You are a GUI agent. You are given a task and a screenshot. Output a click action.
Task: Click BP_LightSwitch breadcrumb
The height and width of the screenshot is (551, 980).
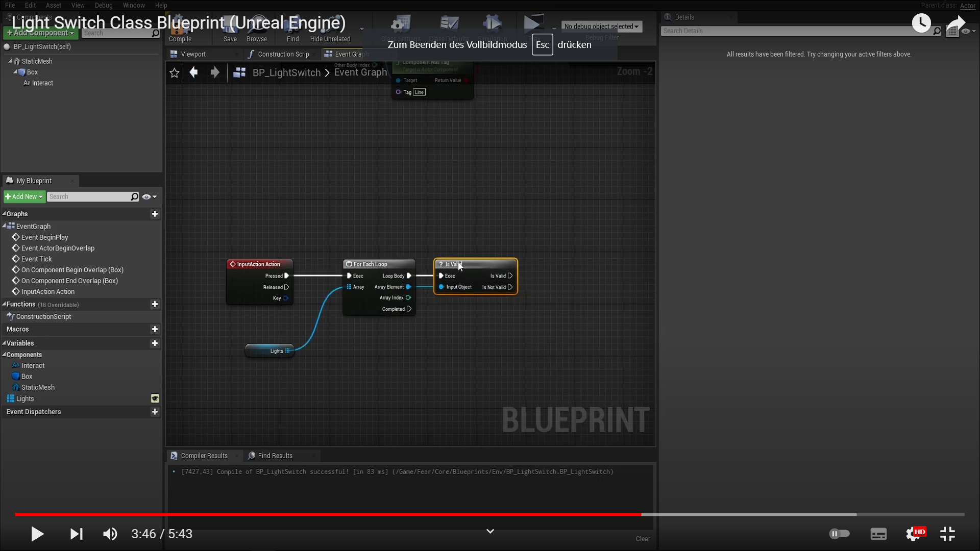pos(286,72)
